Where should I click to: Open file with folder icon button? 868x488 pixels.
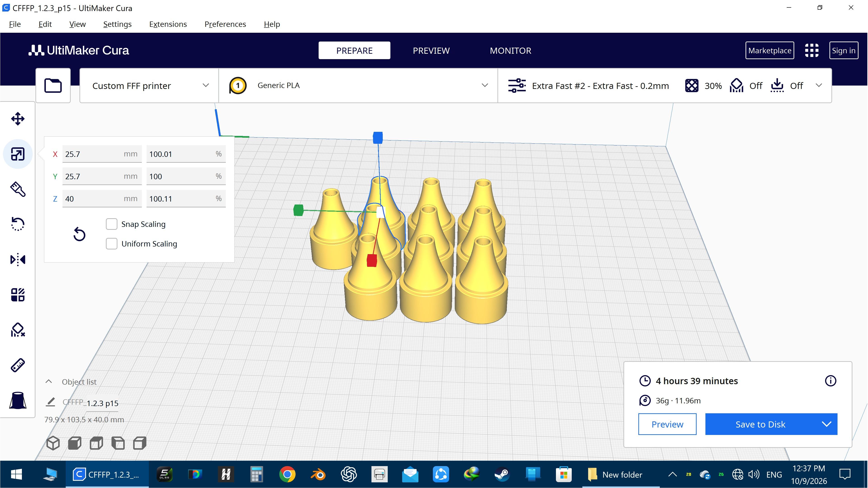click(x=53, y=86)
